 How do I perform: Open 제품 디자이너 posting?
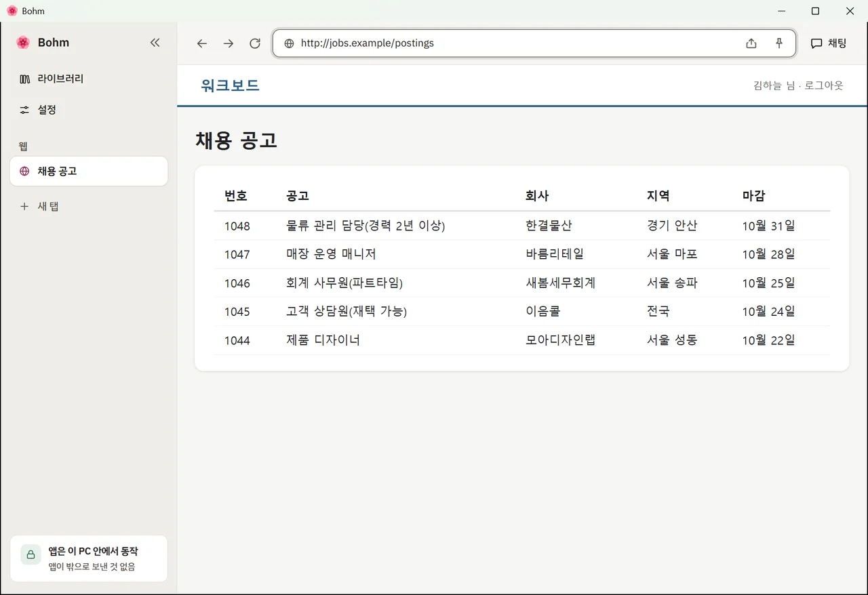[x=323, y=340]
